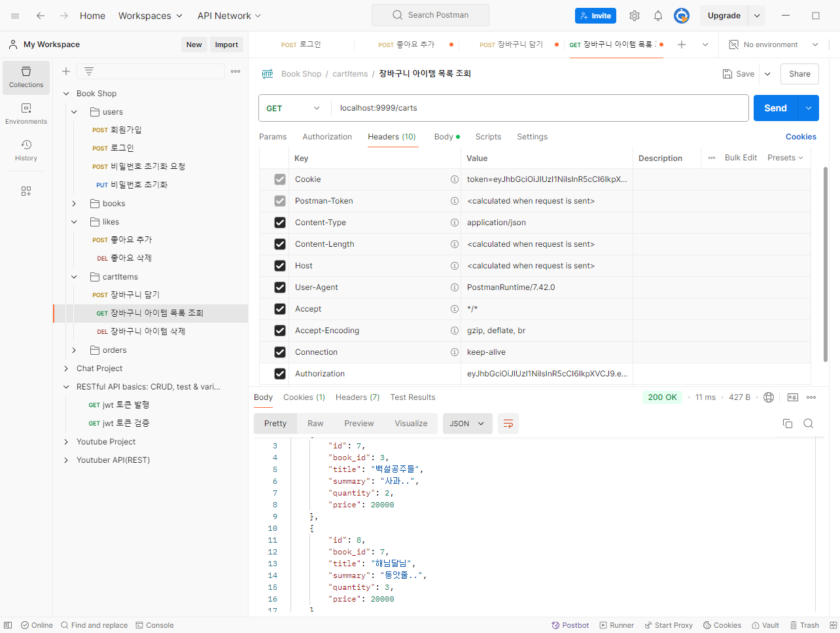This screenshot has height=633, width=840.
Task: Open the Save options dropdown arrow
Action: point(767,74)
